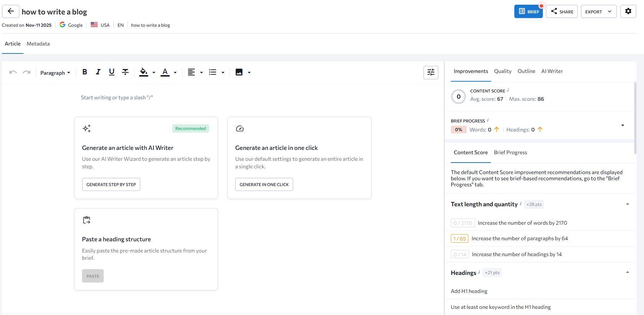Image resolution: width=644 pixels, height=315 pixels.
Task: Click the 1/65 paragraphs counter
Action: (459, 238)
